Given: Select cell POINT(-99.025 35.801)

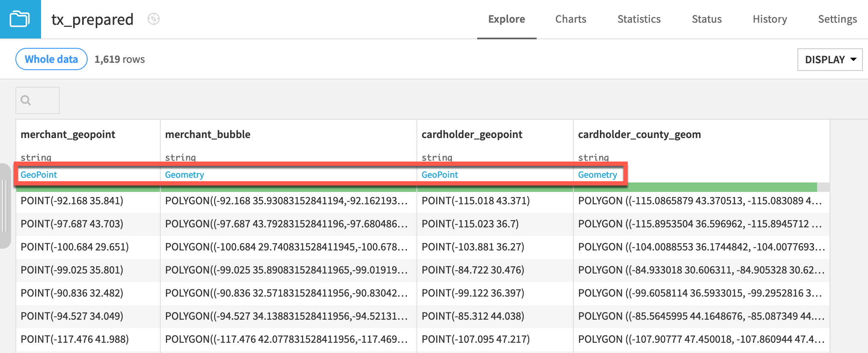Looking at the screenshot, I should coord(88,270).
